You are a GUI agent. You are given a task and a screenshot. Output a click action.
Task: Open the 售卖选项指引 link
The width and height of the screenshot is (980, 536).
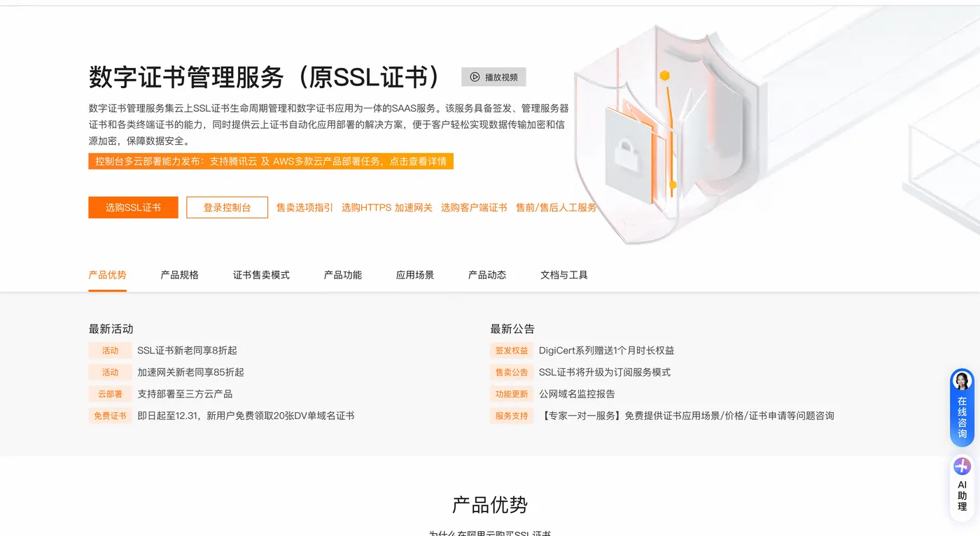(304, 207)
